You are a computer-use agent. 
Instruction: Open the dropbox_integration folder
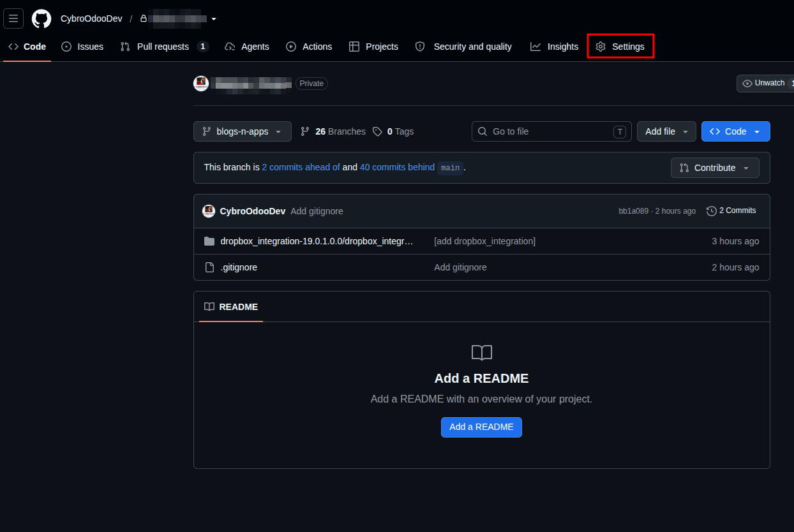click(x=317, y=241)
